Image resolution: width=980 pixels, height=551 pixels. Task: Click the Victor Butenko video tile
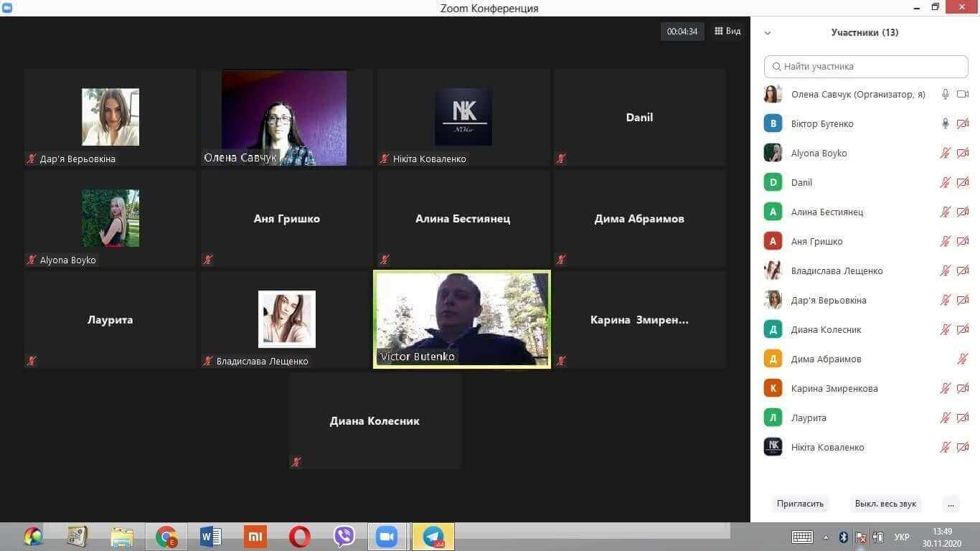click(462, 319)
